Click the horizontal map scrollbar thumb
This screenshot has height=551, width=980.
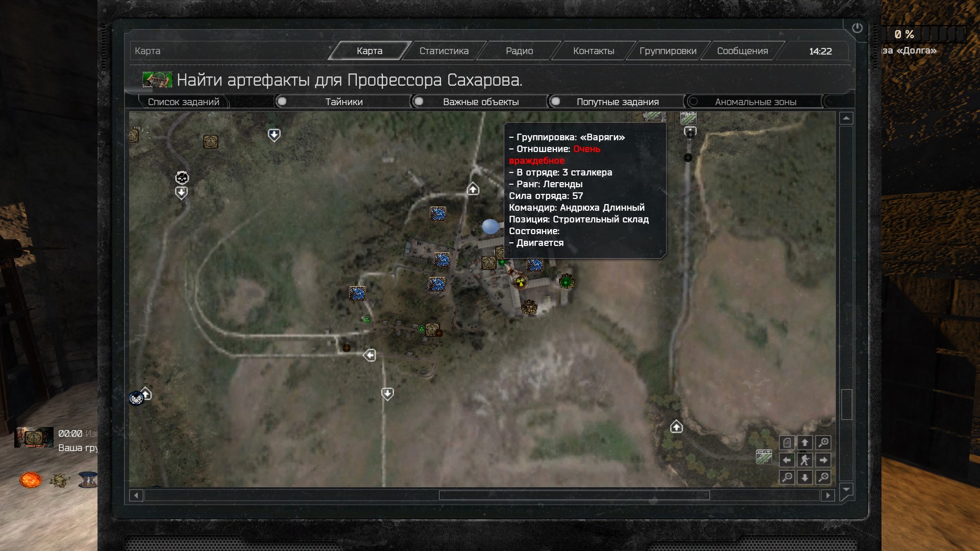[x=574, y=495]
